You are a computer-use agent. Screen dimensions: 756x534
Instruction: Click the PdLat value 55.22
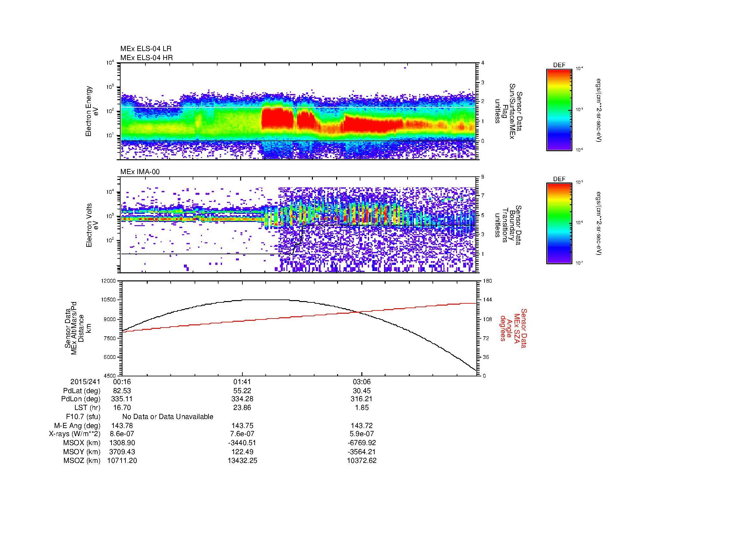(242, 391)
